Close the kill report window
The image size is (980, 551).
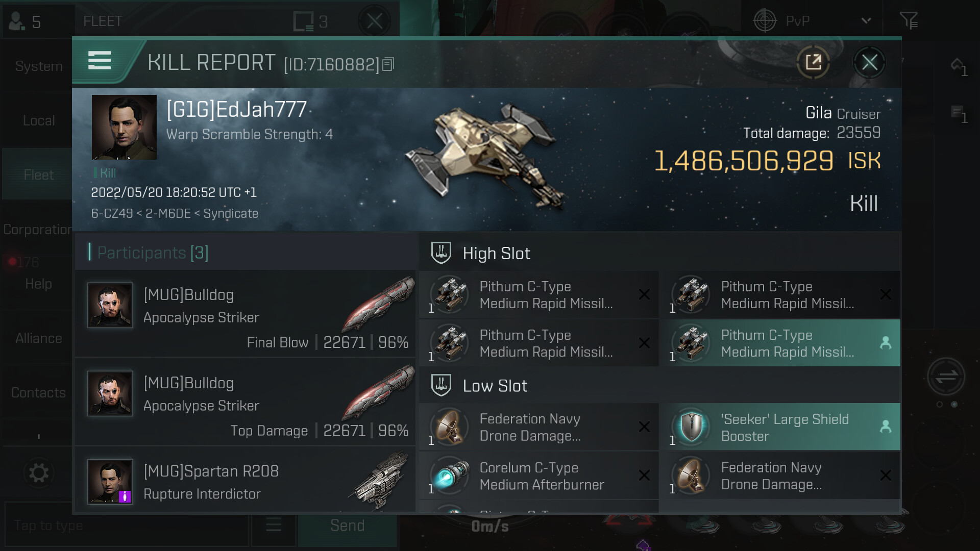tap(870, 63)
